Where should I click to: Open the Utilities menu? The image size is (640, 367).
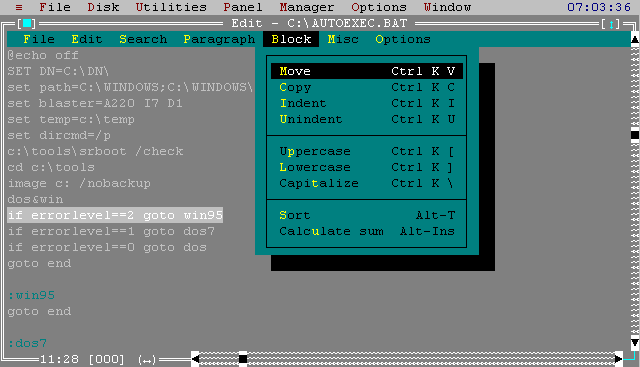[x=171, y=7]
